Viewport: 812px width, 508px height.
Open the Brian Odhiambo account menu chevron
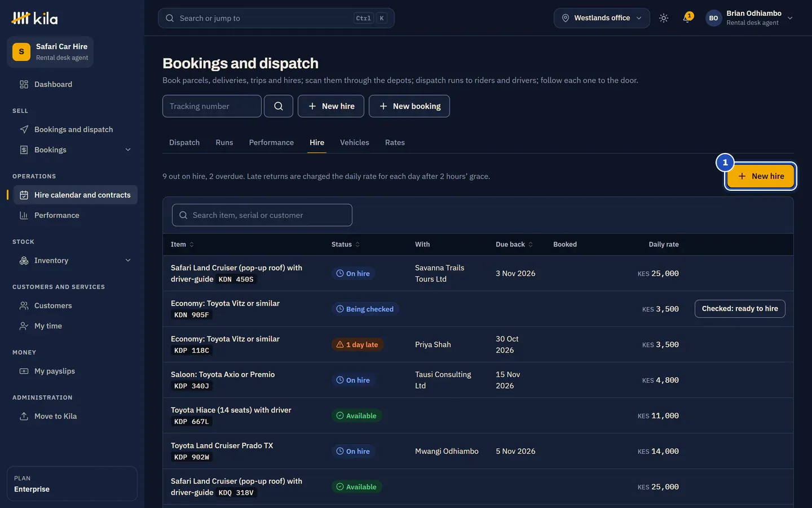coord(790,18)
